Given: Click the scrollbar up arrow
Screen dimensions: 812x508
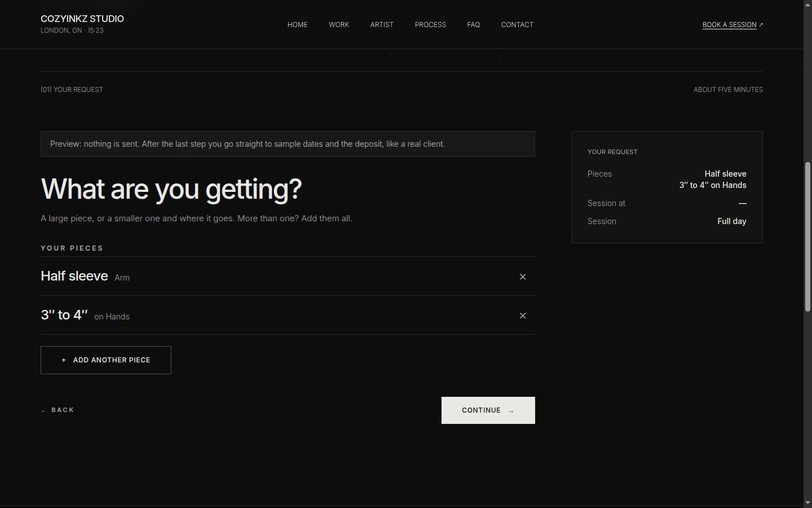Looking at the screenshot, I should pos(807,5).
